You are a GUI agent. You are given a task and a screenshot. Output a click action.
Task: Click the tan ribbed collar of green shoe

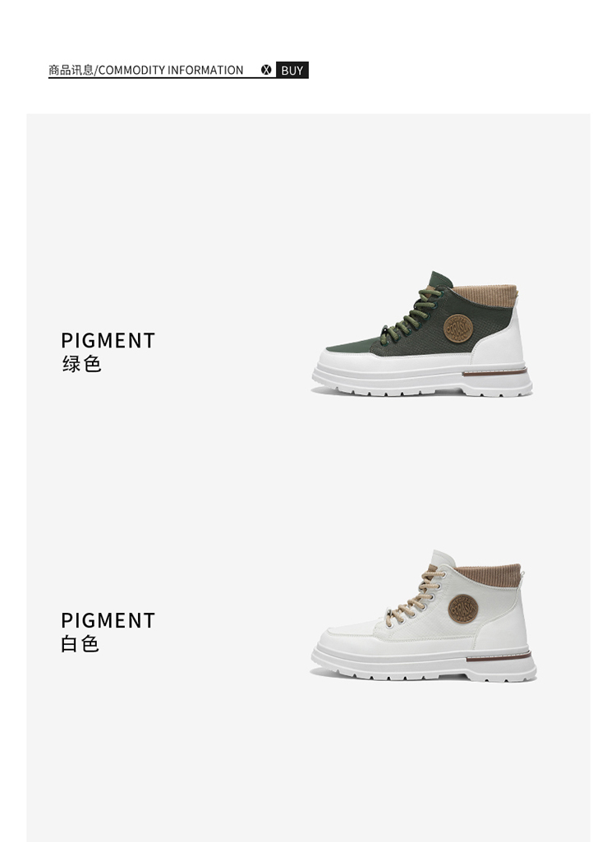click(x=486, y=294)
